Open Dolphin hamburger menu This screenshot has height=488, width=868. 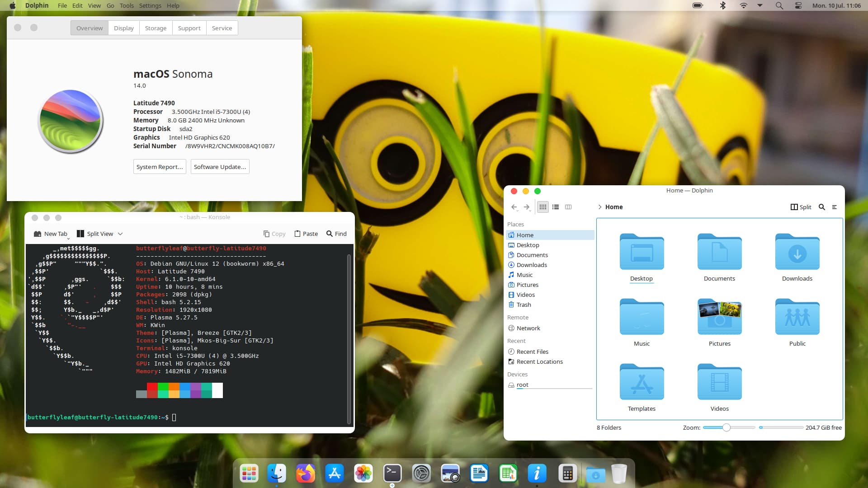835,207
